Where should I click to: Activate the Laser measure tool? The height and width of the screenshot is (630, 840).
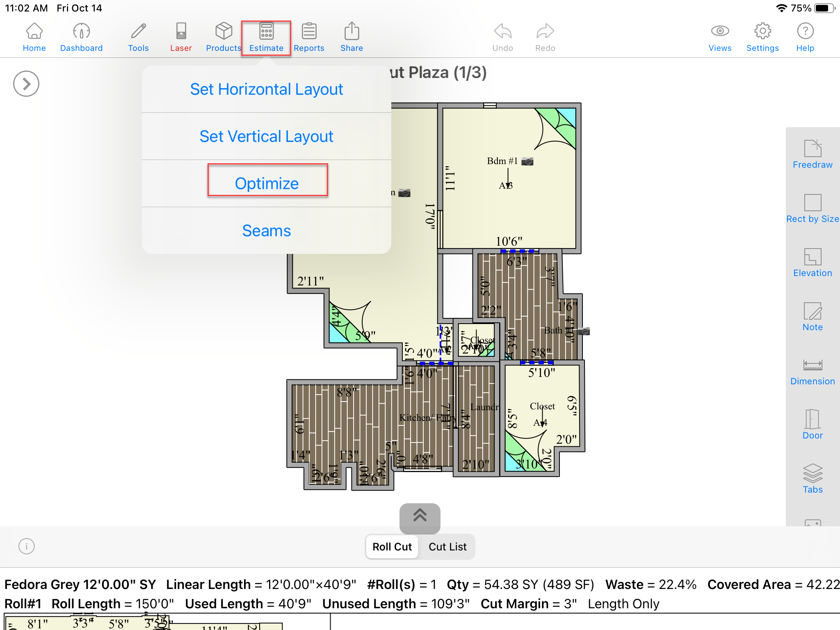(x=181, y=37)
